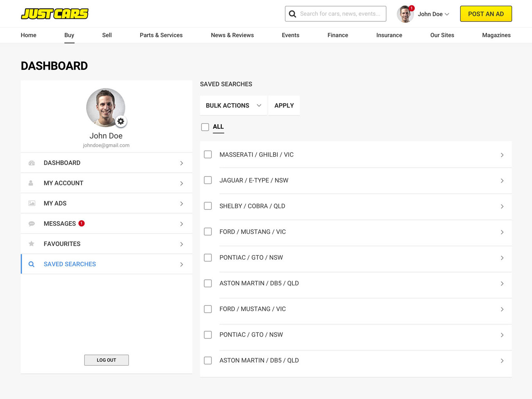Open the Events nav item
Image resolution: width=532 pixels, height=399 pixels.
[x=290, y=35]
